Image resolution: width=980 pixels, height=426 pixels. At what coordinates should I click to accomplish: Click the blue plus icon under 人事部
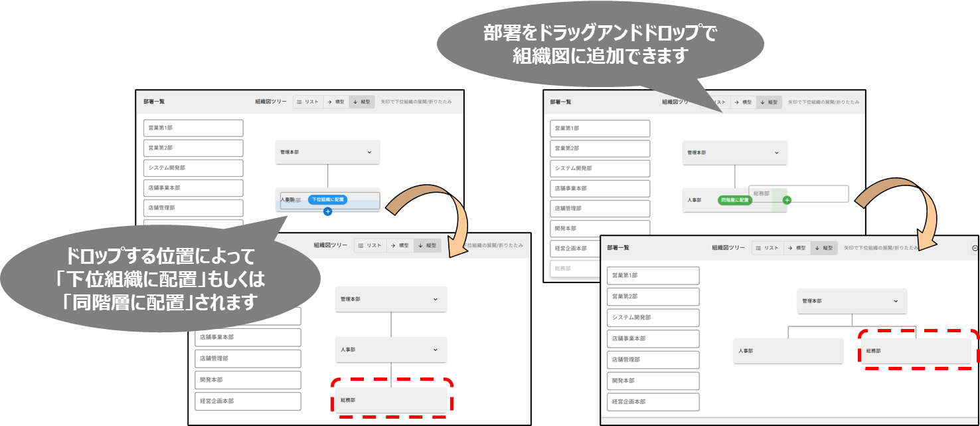point(327,211)
